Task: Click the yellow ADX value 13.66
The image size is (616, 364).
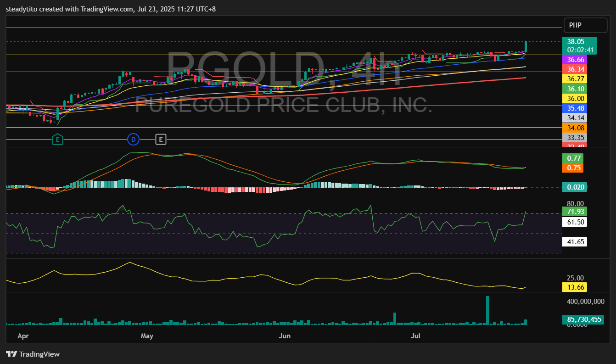Action: (575, 287)
